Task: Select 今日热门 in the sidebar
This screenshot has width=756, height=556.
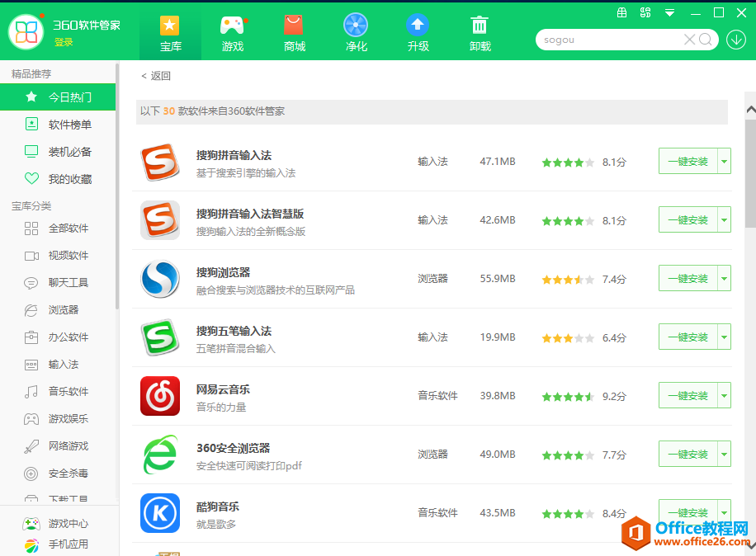Action: (x=58, y=97)
